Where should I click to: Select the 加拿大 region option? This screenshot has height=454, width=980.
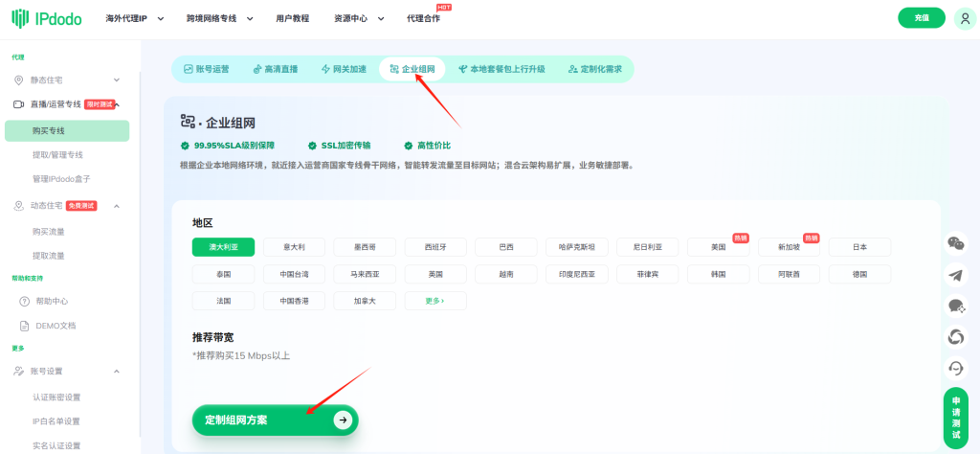pos(365,301)
